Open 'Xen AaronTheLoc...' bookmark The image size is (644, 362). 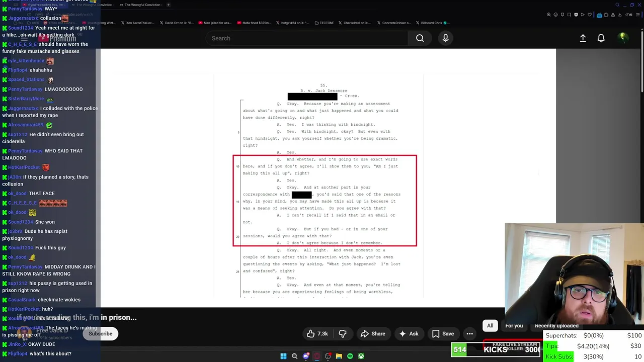[x=137, y=23]
